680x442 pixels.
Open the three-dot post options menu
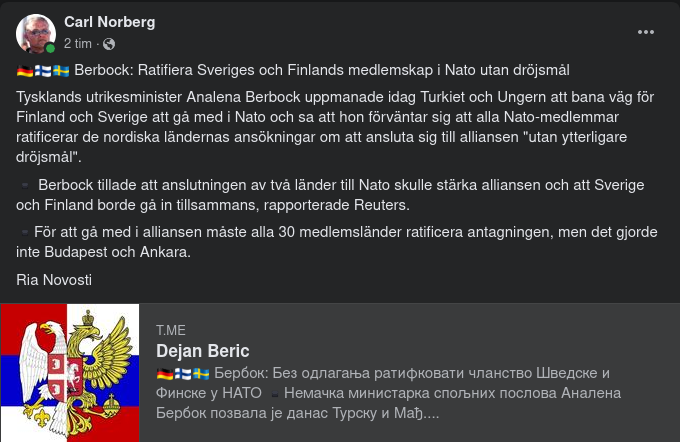(x=646, y=32)
